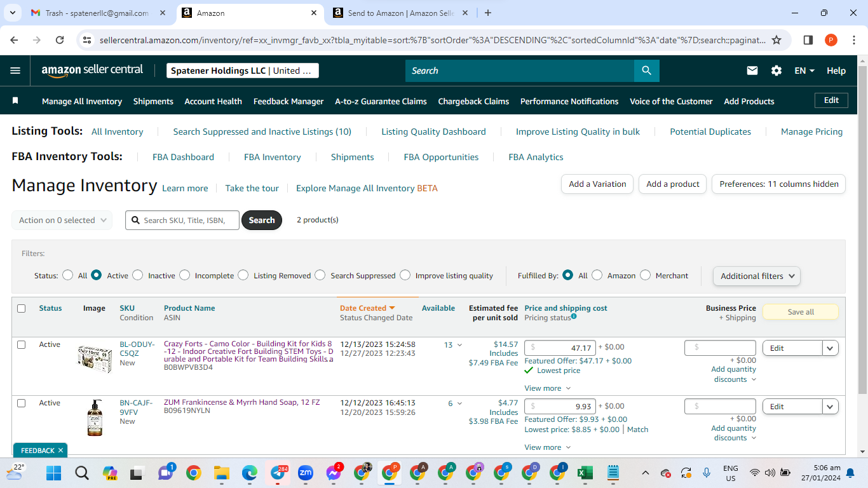Click the Pricing status info icon
The width and height of the screenshot is (868, 488).
574,316
